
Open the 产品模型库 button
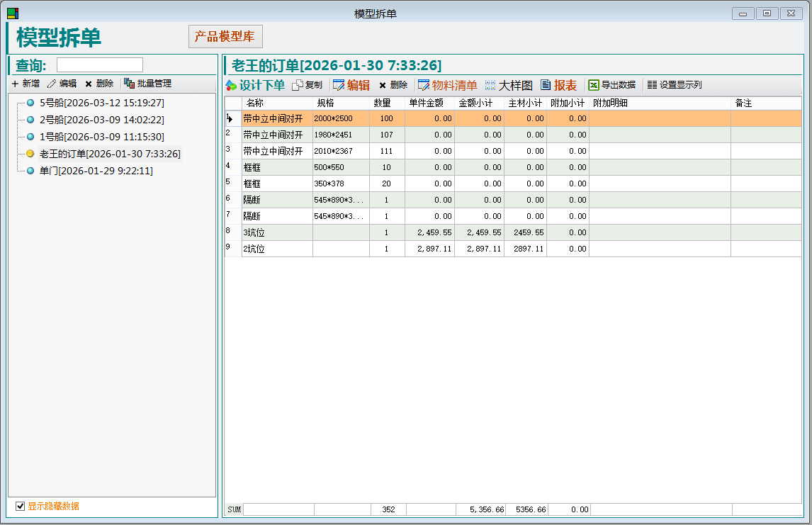point(225,37)
